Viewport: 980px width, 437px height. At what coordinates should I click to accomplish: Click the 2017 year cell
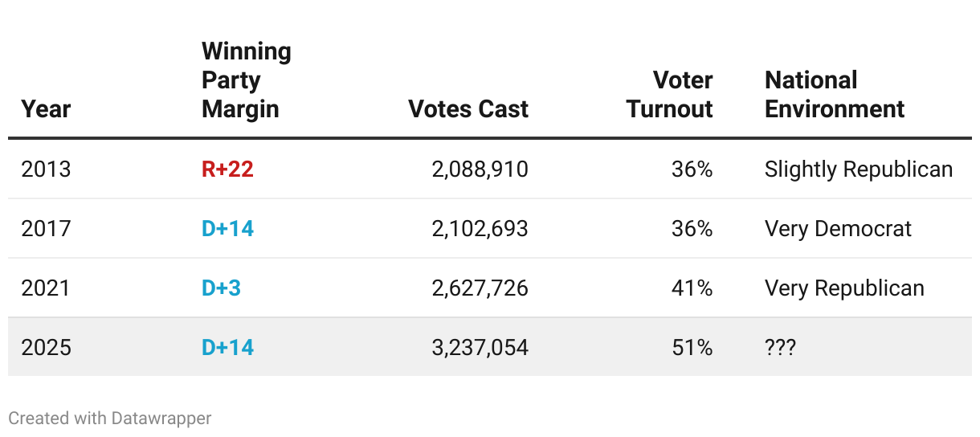(x=46, y=229)
